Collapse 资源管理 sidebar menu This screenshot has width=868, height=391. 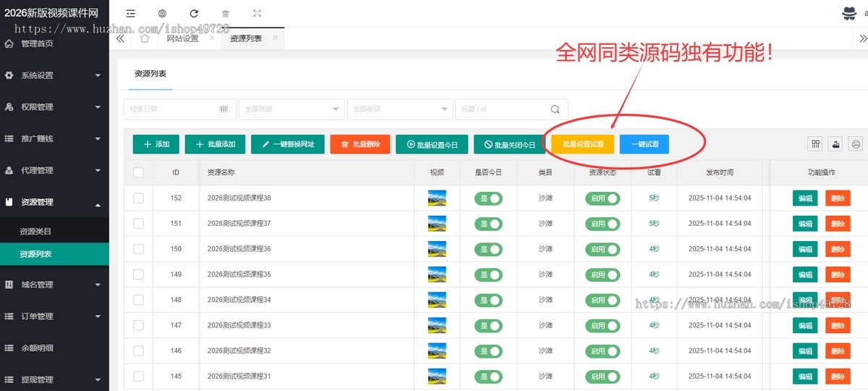[54, 202]
